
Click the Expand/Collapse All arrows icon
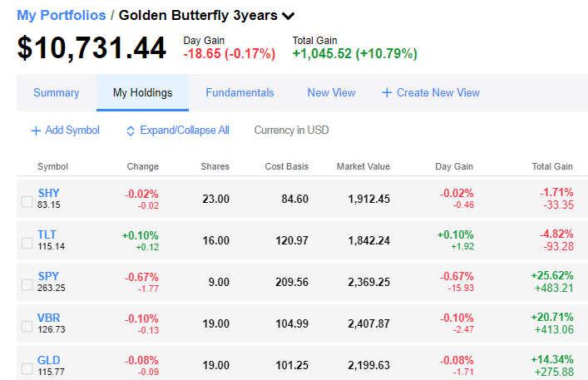131,131
